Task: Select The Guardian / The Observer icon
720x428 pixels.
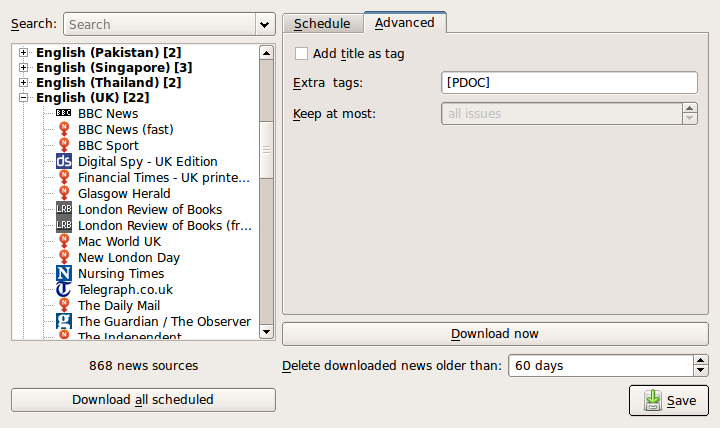Action: pyautogui.click(x=64, y=321)
